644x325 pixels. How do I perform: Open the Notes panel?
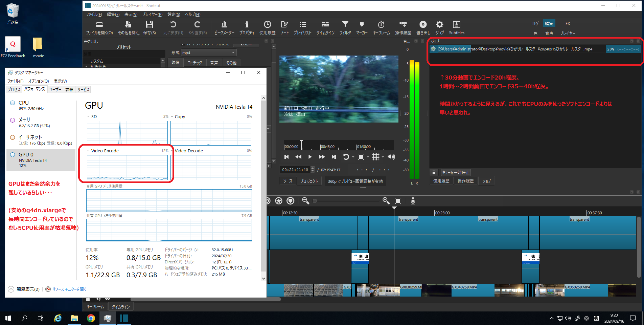pos(284,27)
